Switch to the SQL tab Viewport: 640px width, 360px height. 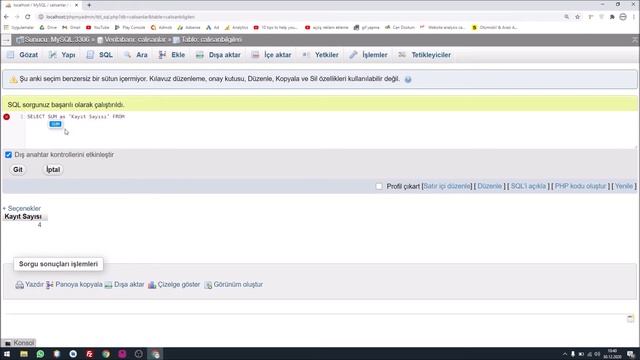pyautogui.click(x=100, y=55)
